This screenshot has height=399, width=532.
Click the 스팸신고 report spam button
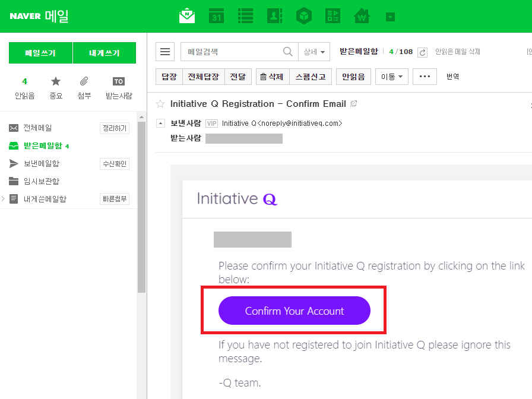311,77
